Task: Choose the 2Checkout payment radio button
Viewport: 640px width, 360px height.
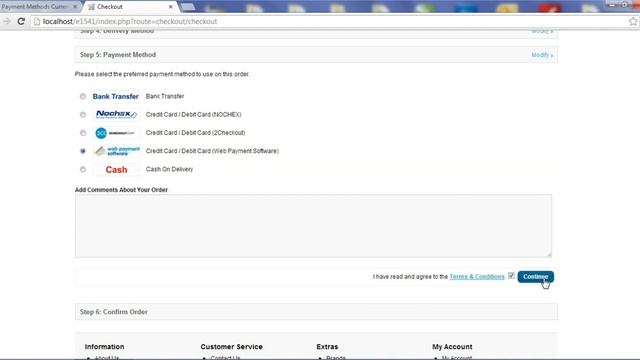Action: [83, 133]
